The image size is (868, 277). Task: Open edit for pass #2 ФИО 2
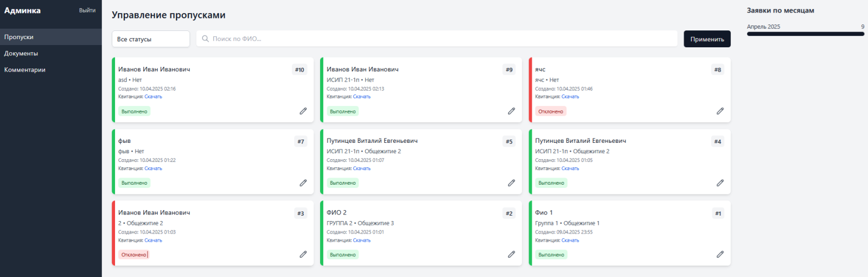(x=511, y=254)
